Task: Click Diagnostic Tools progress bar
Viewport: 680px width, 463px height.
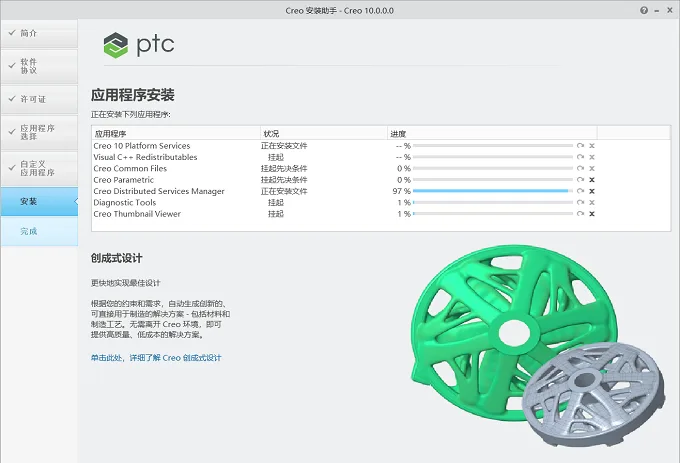Action: (493, 202)
